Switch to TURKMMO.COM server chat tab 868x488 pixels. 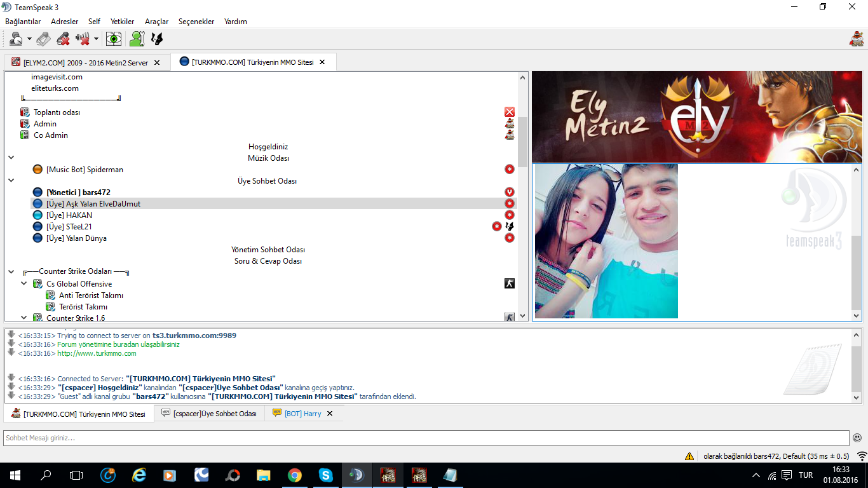coord(79,414)
